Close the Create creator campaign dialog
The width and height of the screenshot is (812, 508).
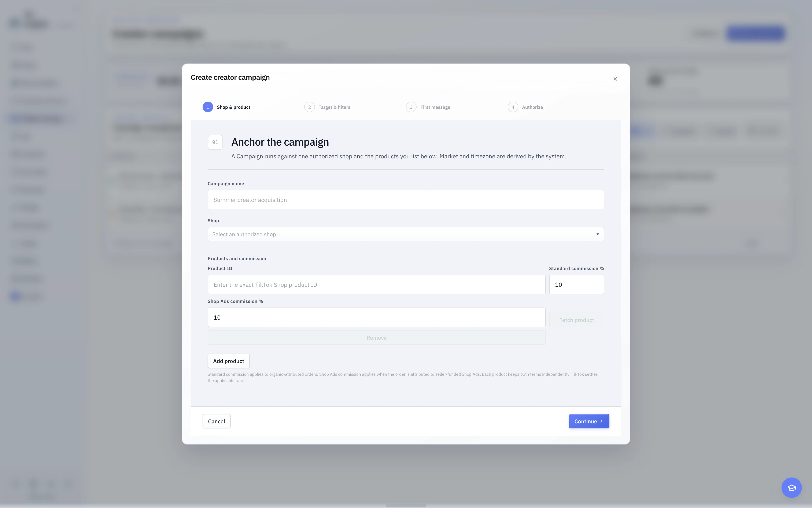click(x=615, y=79)
